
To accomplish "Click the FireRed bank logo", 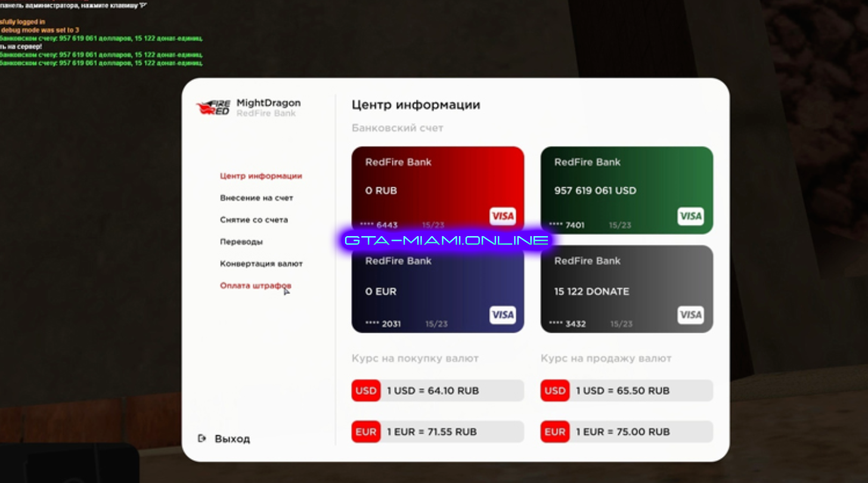I will [x=215, y=107].
